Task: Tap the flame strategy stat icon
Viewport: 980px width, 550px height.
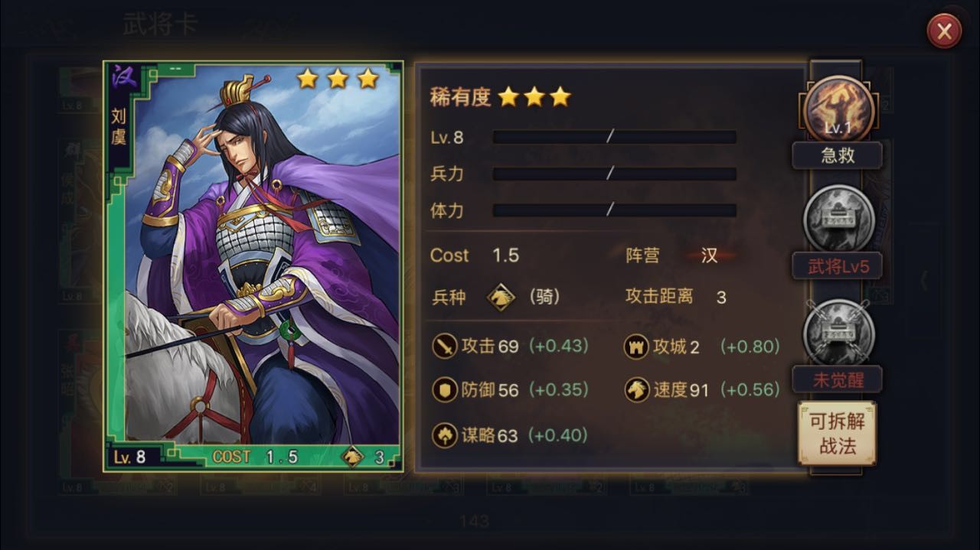Action: (x=444, y=434)
